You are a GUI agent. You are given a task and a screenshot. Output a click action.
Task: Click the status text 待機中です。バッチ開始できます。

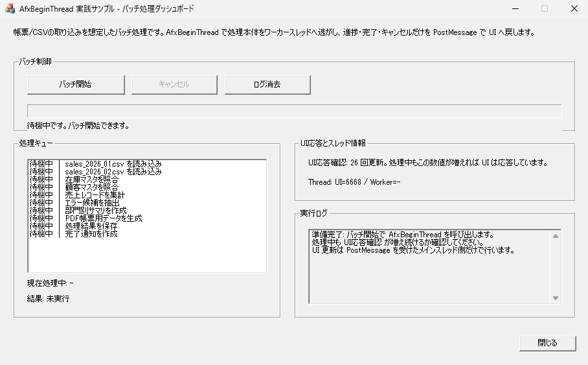(x=78, y=126)
